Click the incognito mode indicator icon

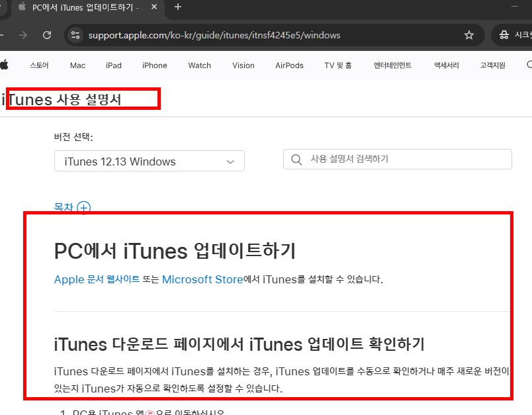click(504, 34)
